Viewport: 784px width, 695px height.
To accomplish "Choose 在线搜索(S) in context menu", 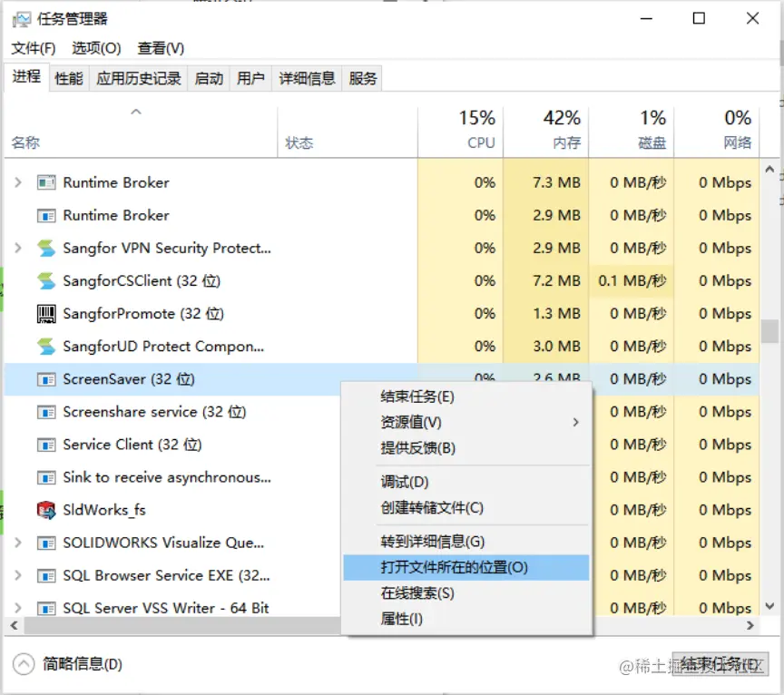I will pyautogui.click(x=466, y=593).
